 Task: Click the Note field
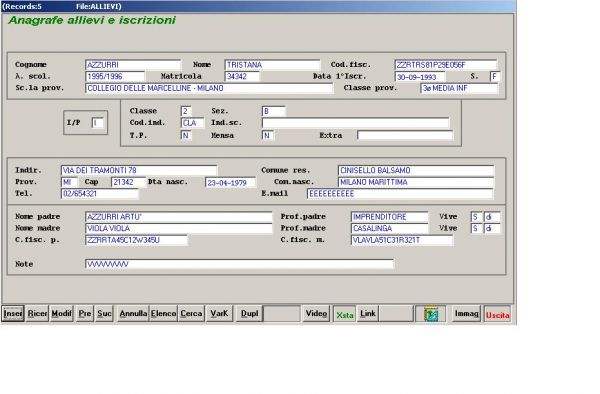(239, 264)
